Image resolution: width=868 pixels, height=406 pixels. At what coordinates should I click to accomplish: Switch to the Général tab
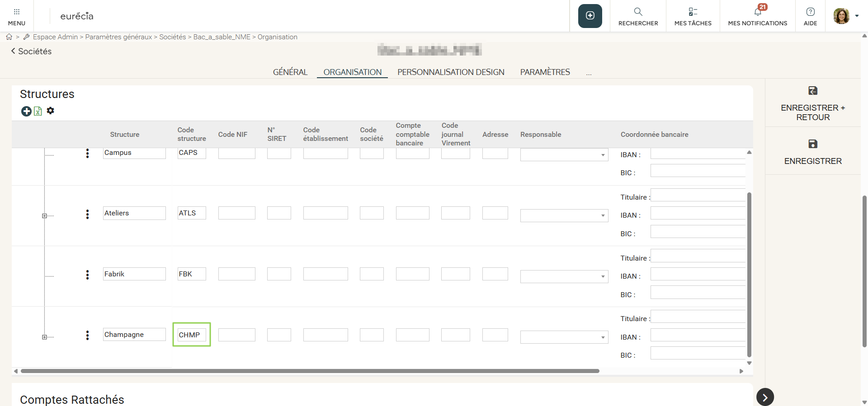[x=290, y=72]
